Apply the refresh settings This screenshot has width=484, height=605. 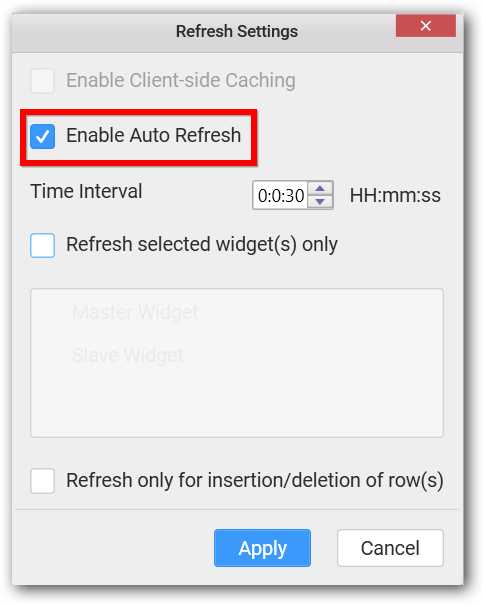click(x=262, y=548)
